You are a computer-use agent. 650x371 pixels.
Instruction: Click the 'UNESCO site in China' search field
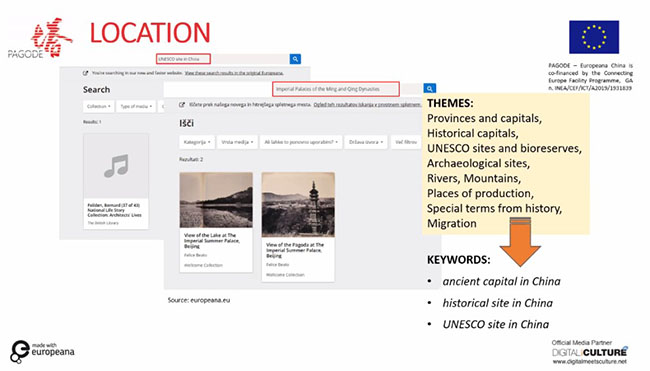[183, 59]
